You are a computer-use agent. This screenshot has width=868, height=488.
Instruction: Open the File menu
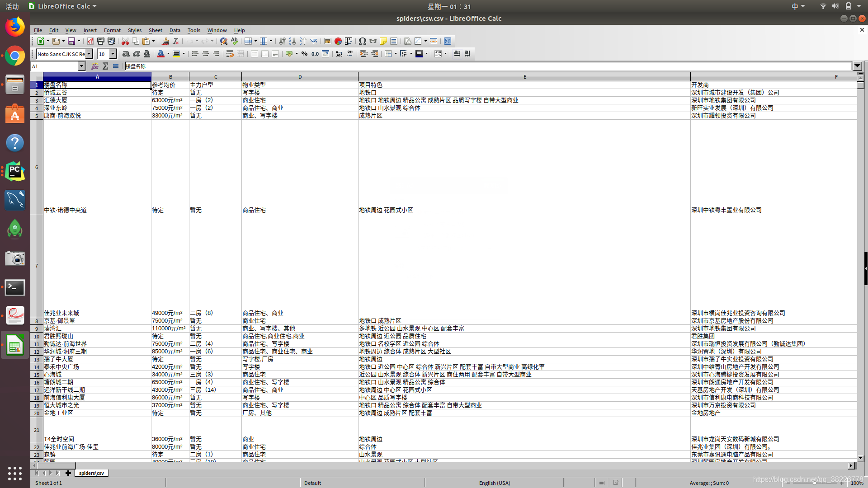coord(38,30)
